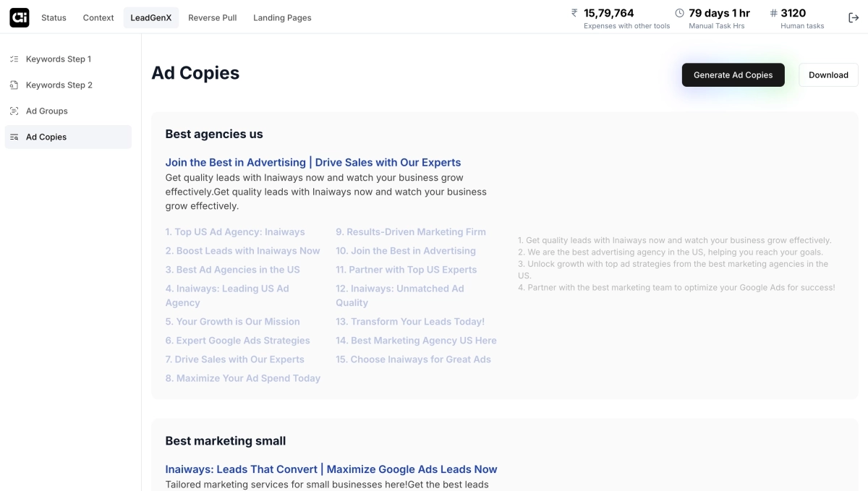Select the LeadGenX tab
This screenshot has height=491, width=868.
150,17
